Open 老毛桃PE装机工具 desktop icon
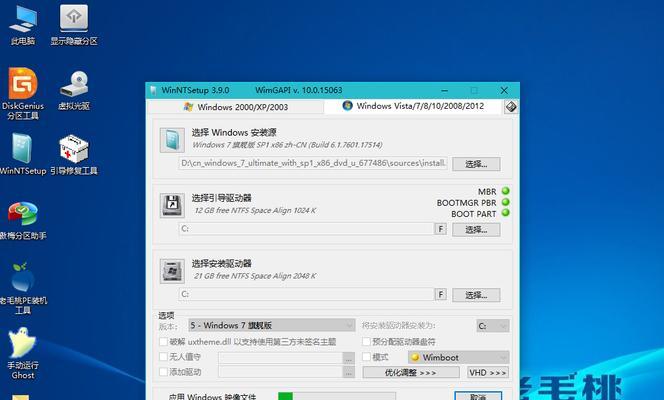Image resolution: width=664 pixels, height=400 pixels. pyautogui.click(x=23, y=289)
